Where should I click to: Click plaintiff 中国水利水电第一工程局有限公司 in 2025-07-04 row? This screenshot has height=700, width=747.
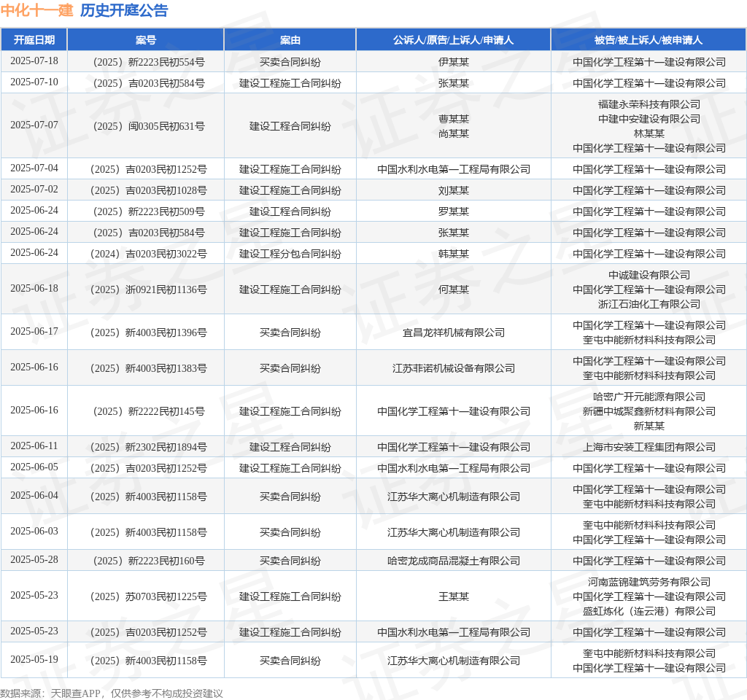pos(454,169)
